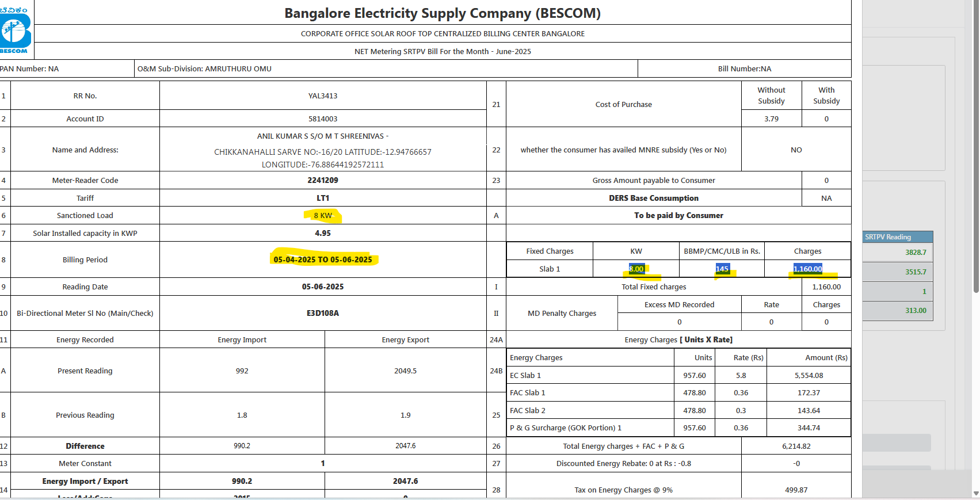Click the Difference row label
980x500 pixels.
click(x=85, y=446)
